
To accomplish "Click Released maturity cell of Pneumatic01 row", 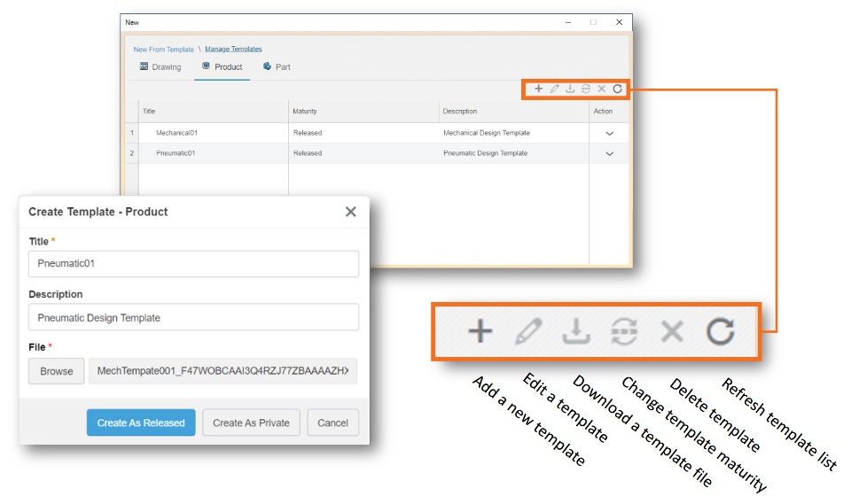I will (363, 153).
